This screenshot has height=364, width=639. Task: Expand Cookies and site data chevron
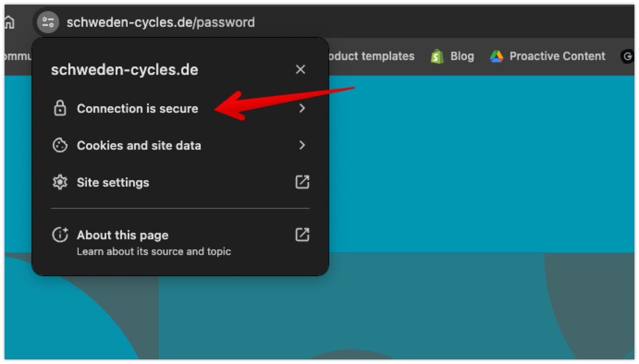click(302, 145)
